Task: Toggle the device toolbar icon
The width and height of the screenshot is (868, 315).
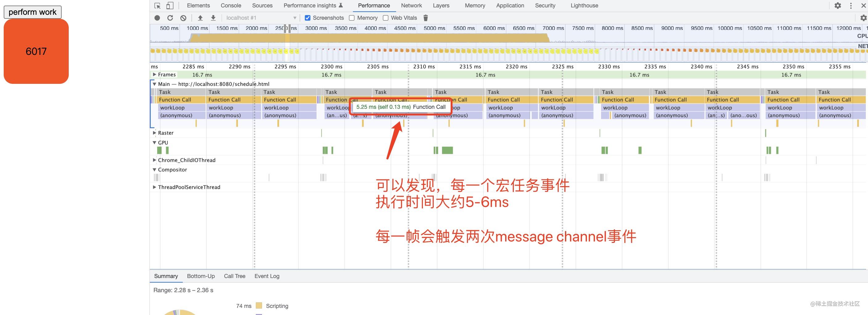Action: 170,6
